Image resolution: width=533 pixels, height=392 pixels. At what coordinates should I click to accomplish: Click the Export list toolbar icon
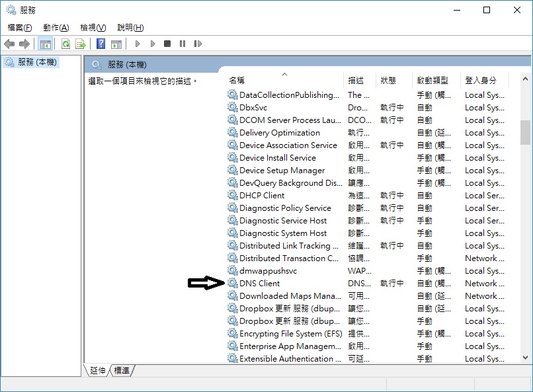pos(81,44)
